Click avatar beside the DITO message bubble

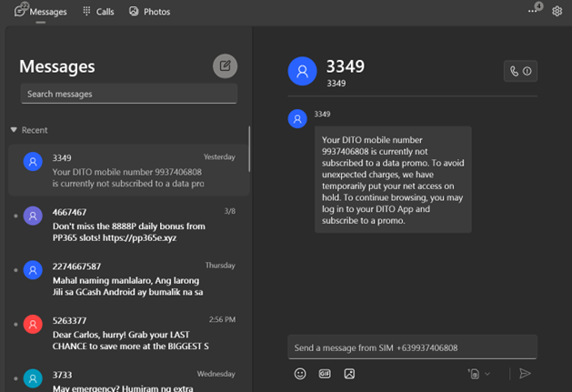[x=297, y=118]
